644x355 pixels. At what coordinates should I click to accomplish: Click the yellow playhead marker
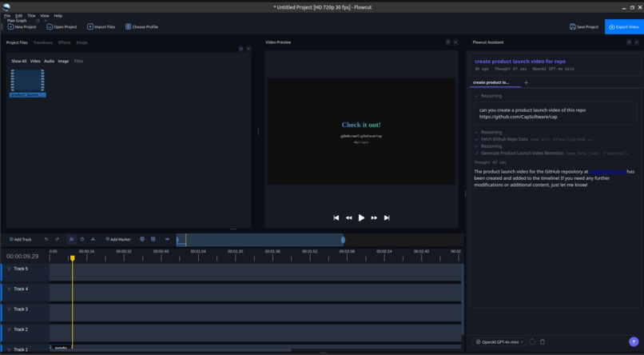click(72, 258)
